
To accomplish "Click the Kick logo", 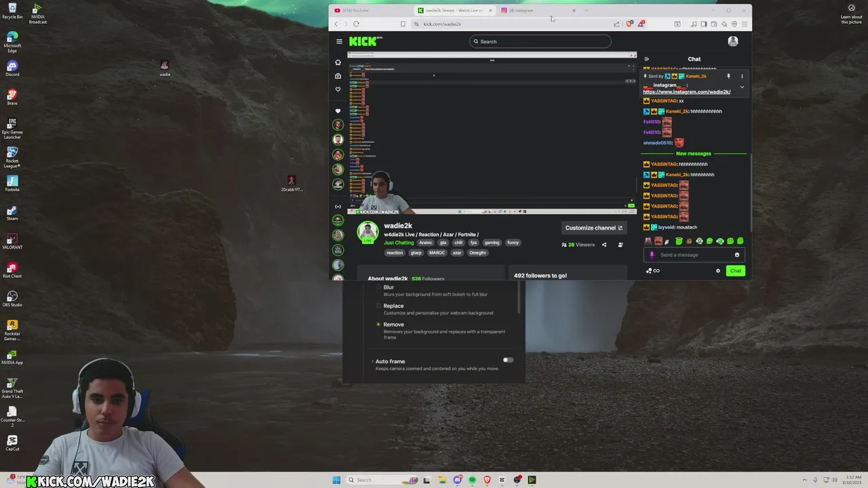I will [364, 41].
